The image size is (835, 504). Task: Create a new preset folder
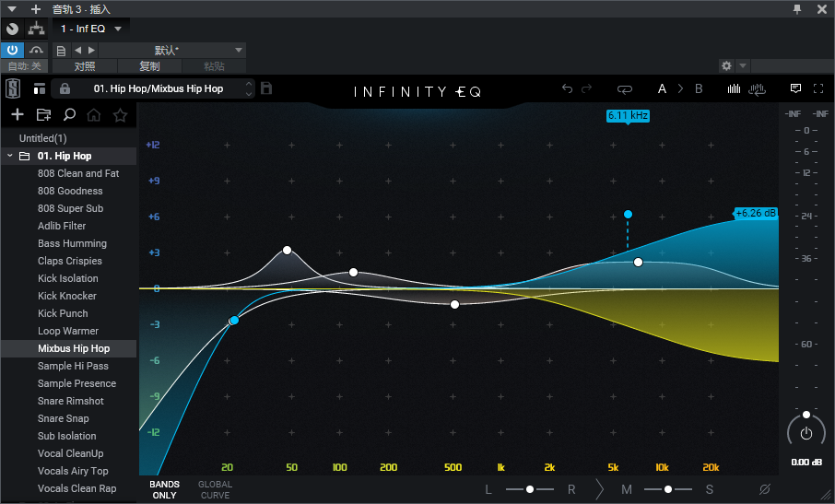(43, 114)
